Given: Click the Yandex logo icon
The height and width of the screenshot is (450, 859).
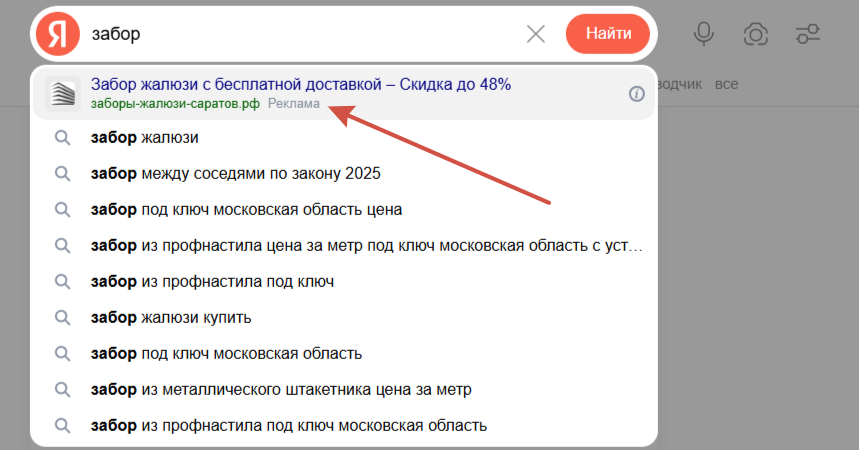Looking at the screenshot, I should point(58,34).
